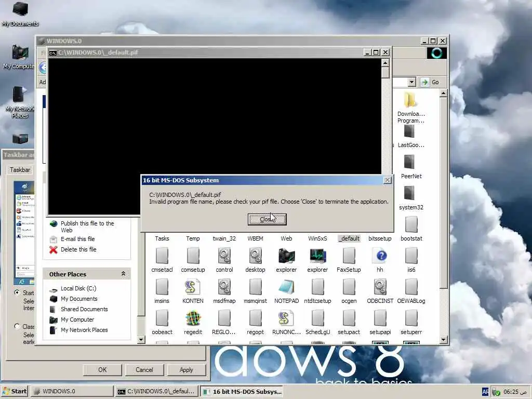Click Cancel in Taskbar properties dialog
The image size is (532, 399).
coord(144,370)
